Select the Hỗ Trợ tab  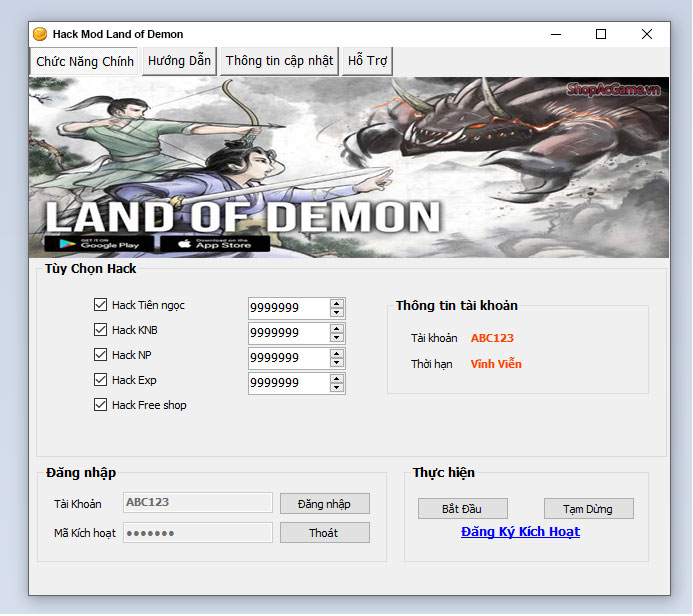(367, 61)
